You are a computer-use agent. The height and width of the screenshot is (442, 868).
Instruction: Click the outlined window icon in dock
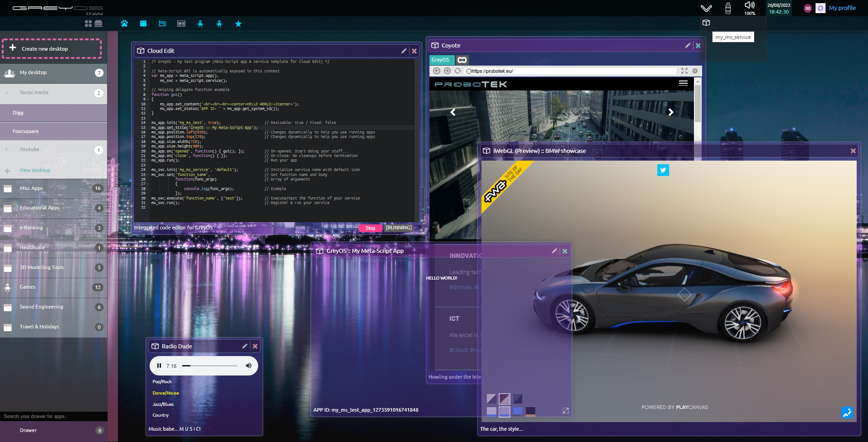(x=162, y=24)
